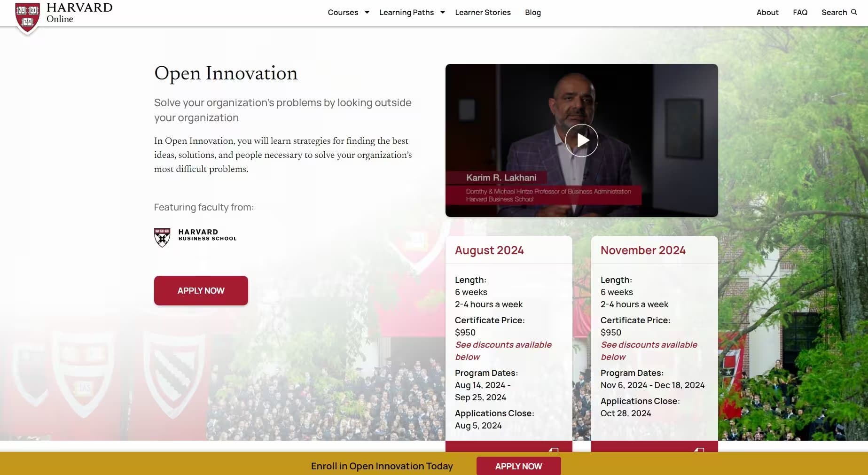Click the 'Featuring faculty from:' label
Viewport: 868px width, 475px height.
tap(204, 207)
